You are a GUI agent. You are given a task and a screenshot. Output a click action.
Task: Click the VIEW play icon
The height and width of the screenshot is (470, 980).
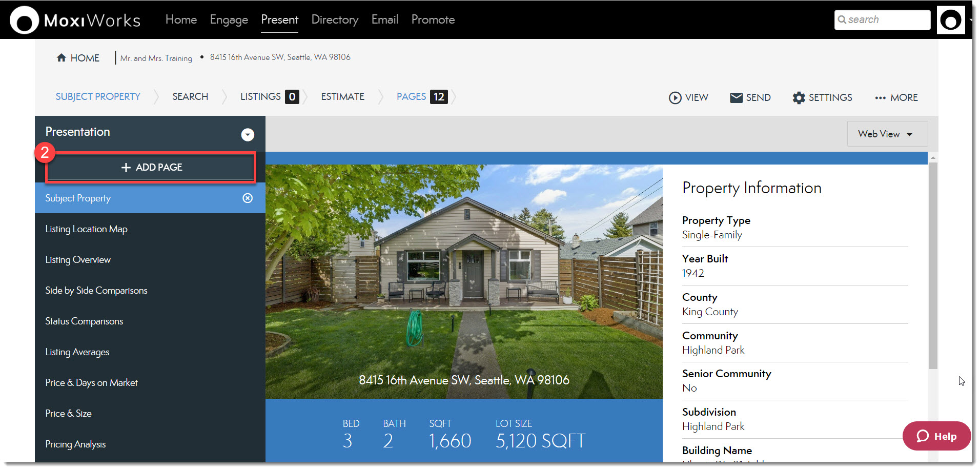[675, 97]
